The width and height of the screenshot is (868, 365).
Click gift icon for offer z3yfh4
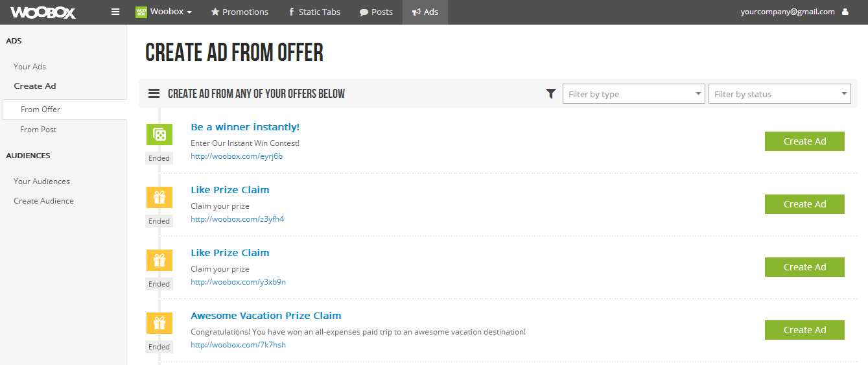click(159, 197)
